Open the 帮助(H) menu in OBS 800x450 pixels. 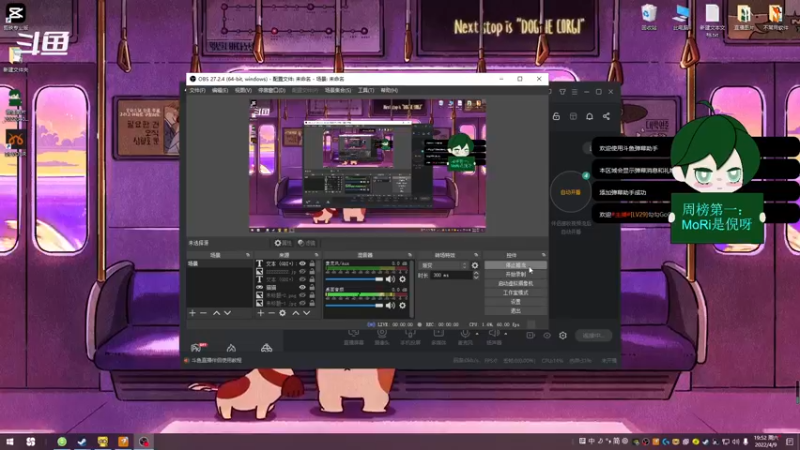click(x=389, y=90)
